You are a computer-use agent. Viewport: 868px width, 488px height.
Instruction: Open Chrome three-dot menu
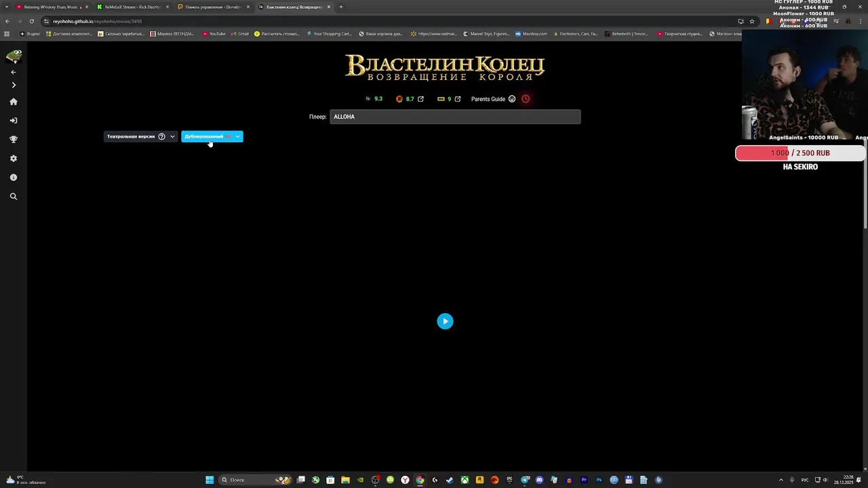tap(862, 21)
